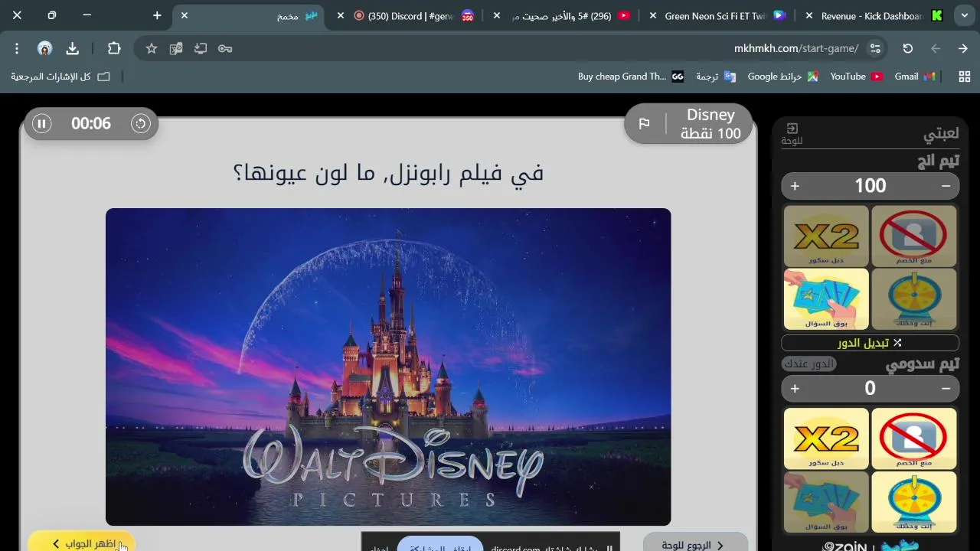Switch the turn using تبديل الدور
980x551 pixels.
[870, 343]
